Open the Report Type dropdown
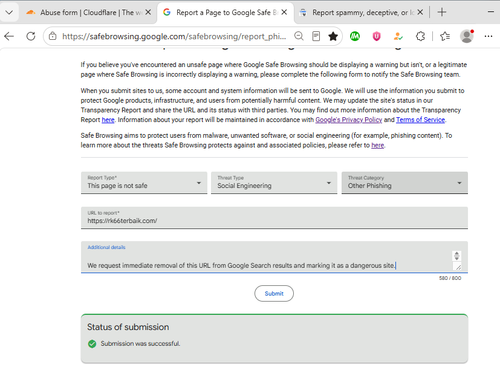The image size is (500, 391). click(144, 183)
